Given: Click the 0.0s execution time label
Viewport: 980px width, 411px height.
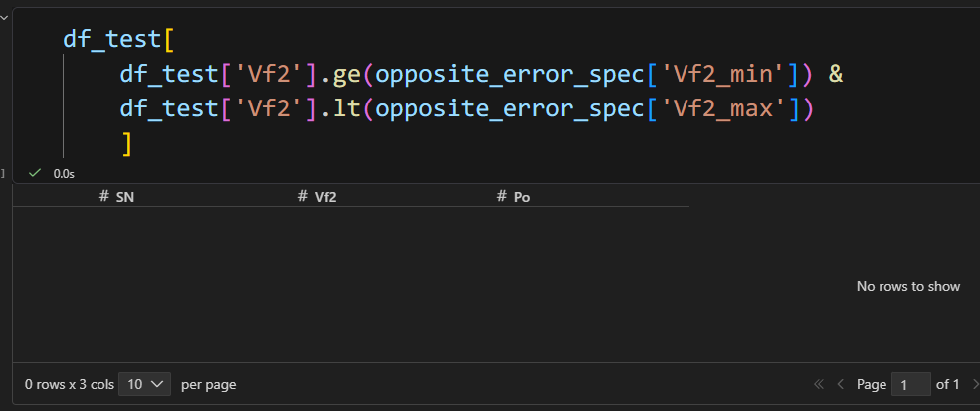Looking at the screenshot, I should coord(64,174).
